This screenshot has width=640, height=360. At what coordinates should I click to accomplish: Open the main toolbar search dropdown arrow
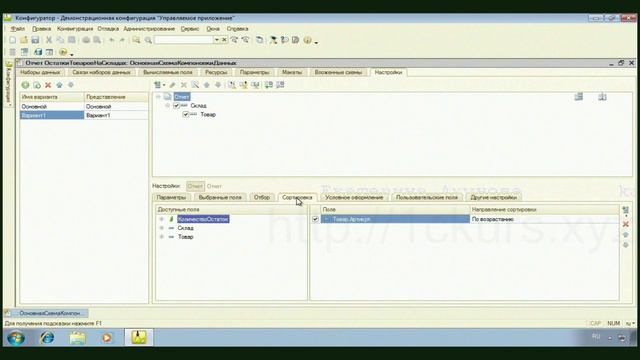(217, 40)
